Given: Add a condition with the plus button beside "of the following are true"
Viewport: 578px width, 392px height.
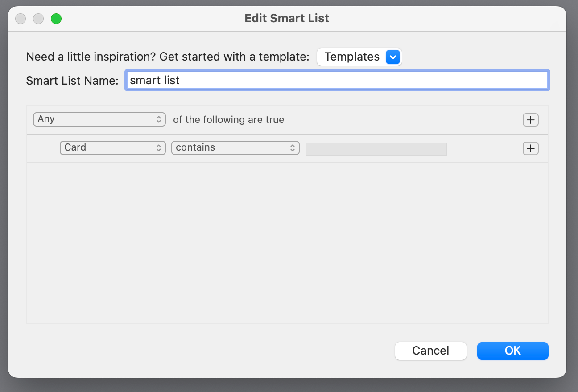Looking at the screenshot, I should point(530,120).
